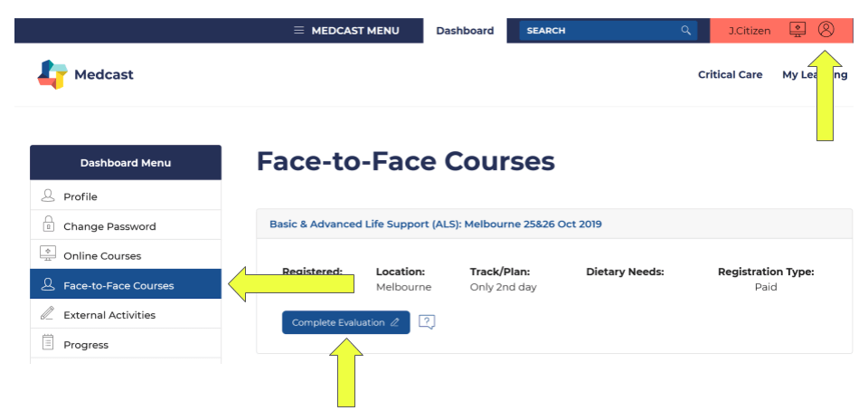868x420 pixels.
Task: Click the Track/Plan value Only 2nd day
Action: 504,287
